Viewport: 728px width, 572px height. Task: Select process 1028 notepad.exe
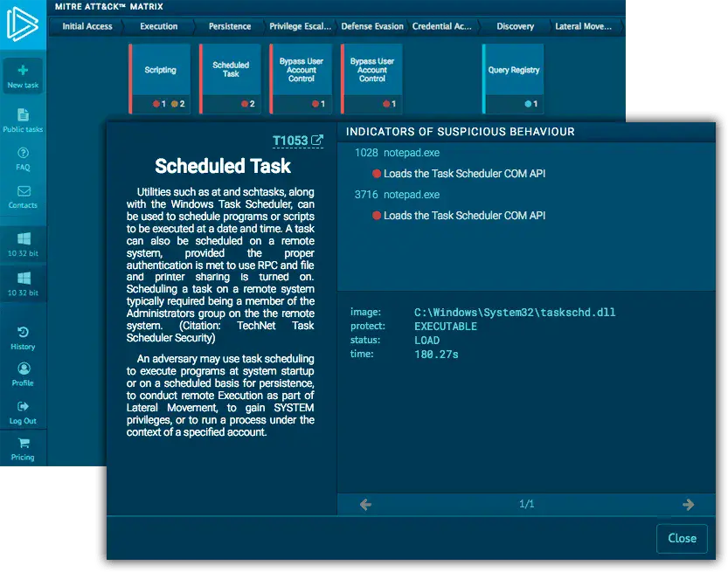(x=397, y=153)
